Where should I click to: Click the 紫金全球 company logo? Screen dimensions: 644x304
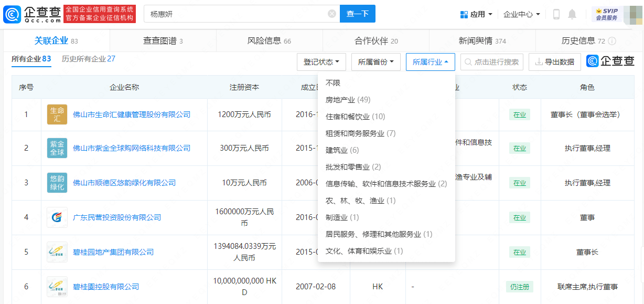[57, 148]
